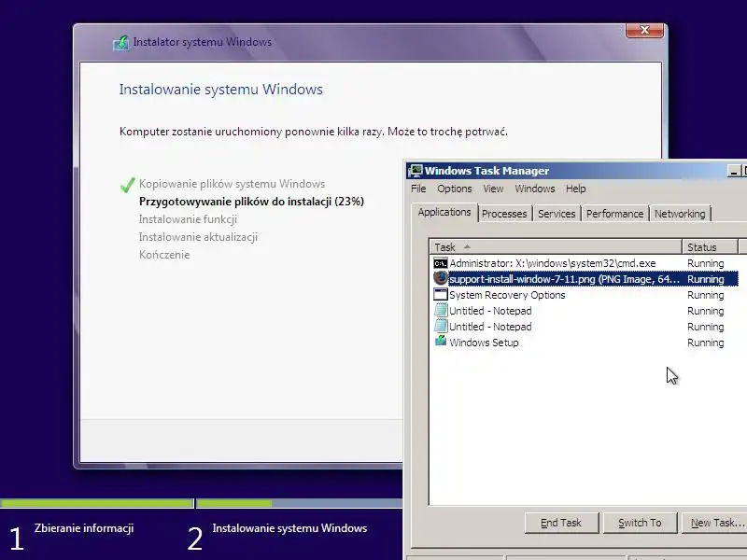Click the Instalowanie aktualizacji step
This screenshot has width=747, height=560.
[x=198, y=237]
